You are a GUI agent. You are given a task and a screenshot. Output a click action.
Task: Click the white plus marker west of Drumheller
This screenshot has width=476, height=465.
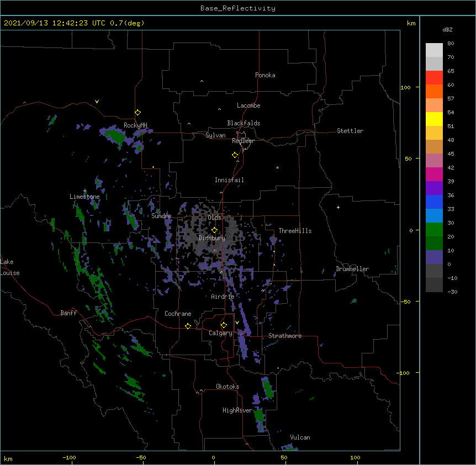(338, 207)
